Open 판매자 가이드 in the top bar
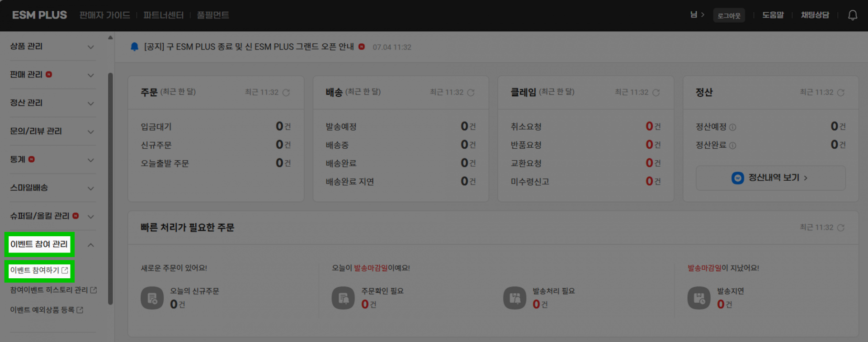The width and height of the screenshot is (868, 342). [x=105, y=15]
